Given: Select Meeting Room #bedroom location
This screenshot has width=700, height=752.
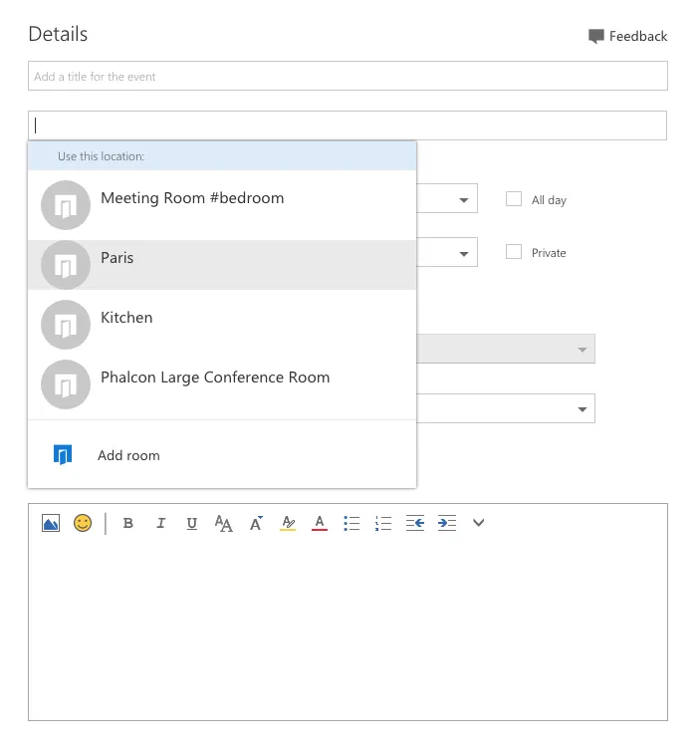Looking at the screenshot, I should pyautogui.click(x=222, y=205).
